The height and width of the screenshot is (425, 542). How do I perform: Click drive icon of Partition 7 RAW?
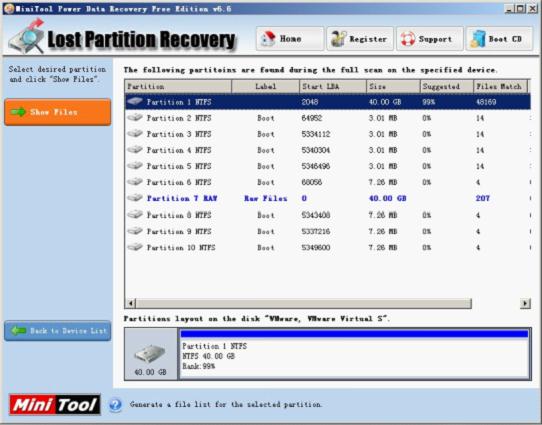tap(135, 198)
